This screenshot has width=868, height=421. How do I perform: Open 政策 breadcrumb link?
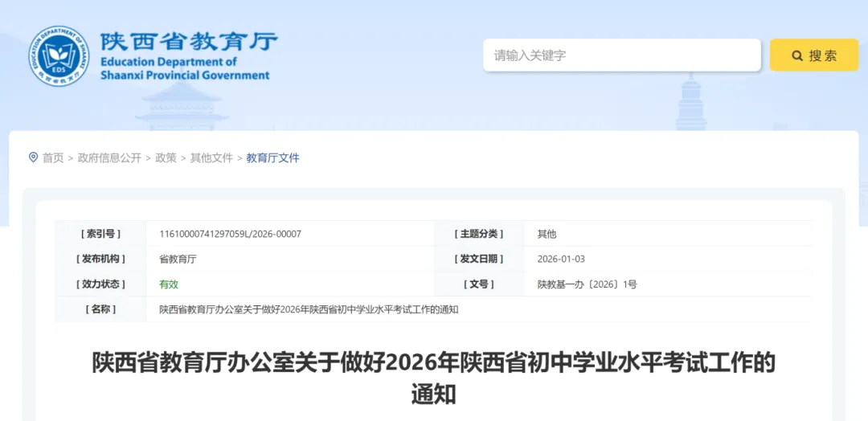[x=166, y=158]
